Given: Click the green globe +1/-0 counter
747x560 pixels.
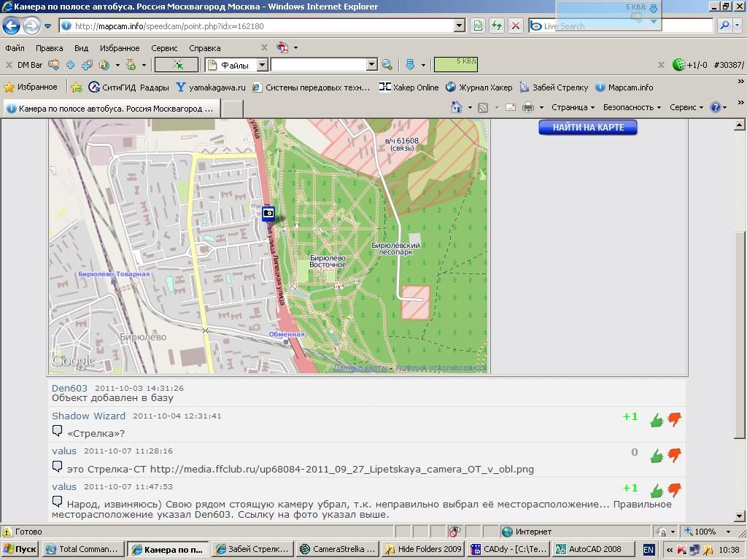Looking at the screenshot, I should pyautogui.click(x=690, y=65).
